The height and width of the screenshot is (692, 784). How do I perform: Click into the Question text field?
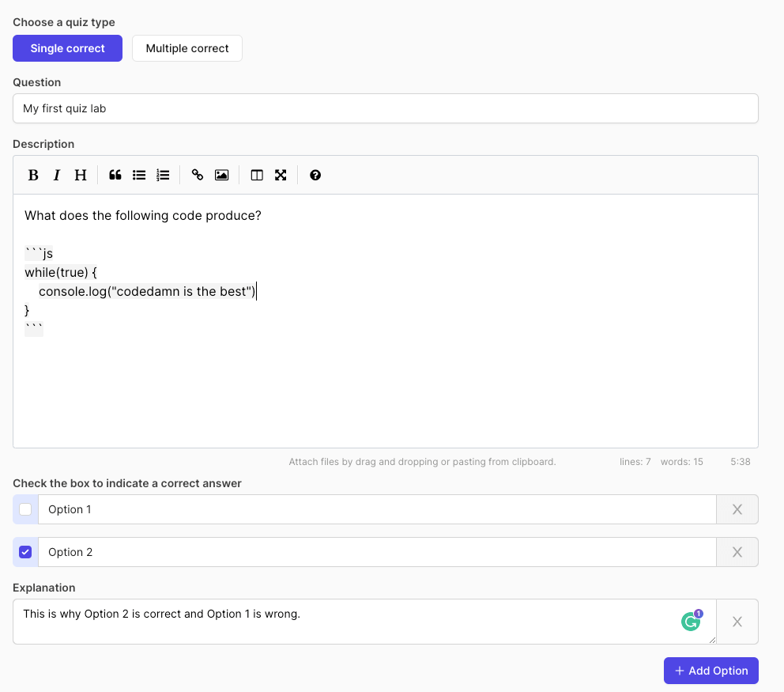385,108
